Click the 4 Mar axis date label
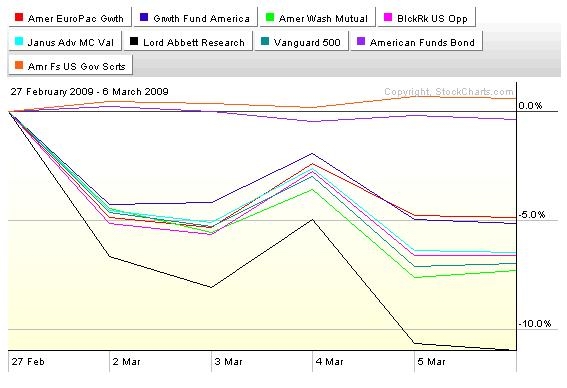 [x=329, y=362]
